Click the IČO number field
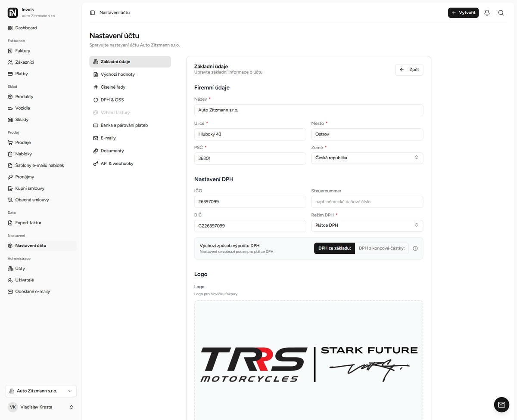The width and height of the screenshot is (517, 420). [x=250, y=202]
